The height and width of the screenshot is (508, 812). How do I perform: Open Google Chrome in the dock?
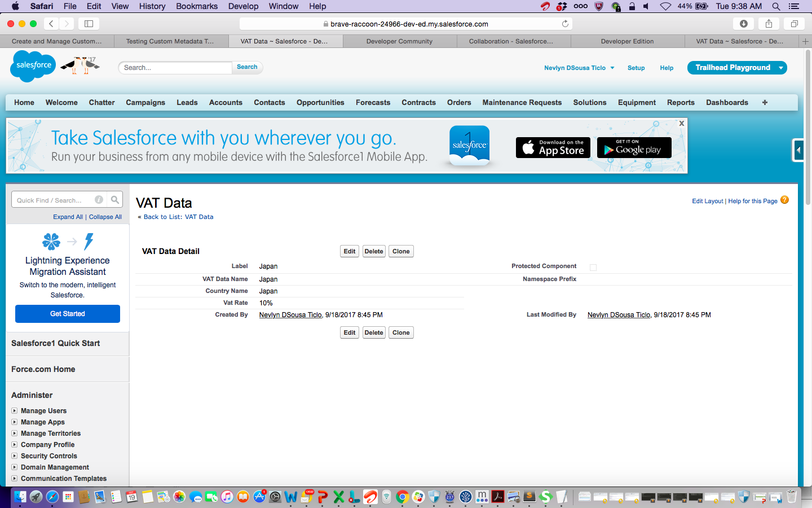click(402, 497)
